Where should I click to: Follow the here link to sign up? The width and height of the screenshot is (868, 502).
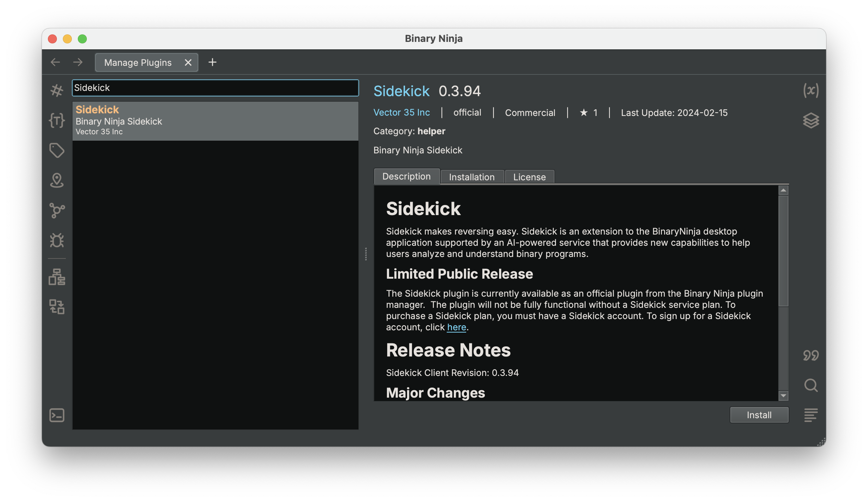(x=456, y=327)
